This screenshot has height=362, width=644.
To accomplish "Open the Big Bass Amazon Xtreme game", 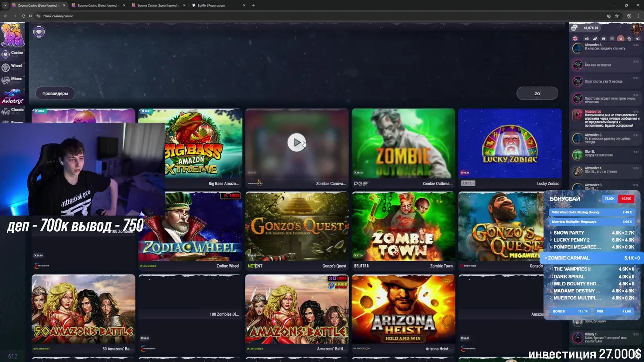I will tap(190, 148).
